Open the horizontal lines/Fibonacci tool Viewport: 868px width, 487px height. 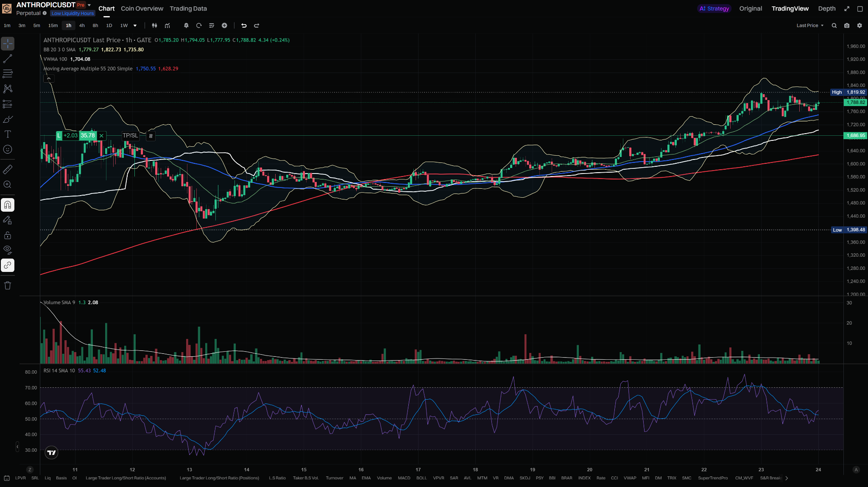pyautogui.click(x=8, y=74)
